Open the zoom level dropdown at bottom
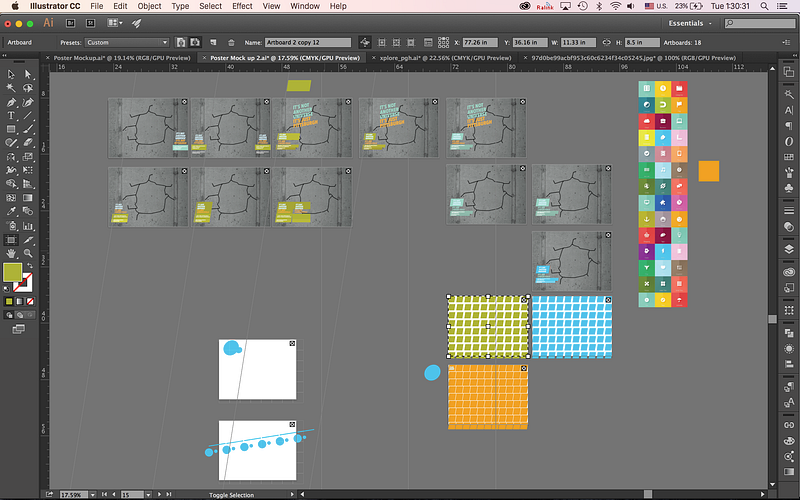Image resolution: width=800 pixels, height=500 pixels. pyautogui.click(x=92, y=495)
